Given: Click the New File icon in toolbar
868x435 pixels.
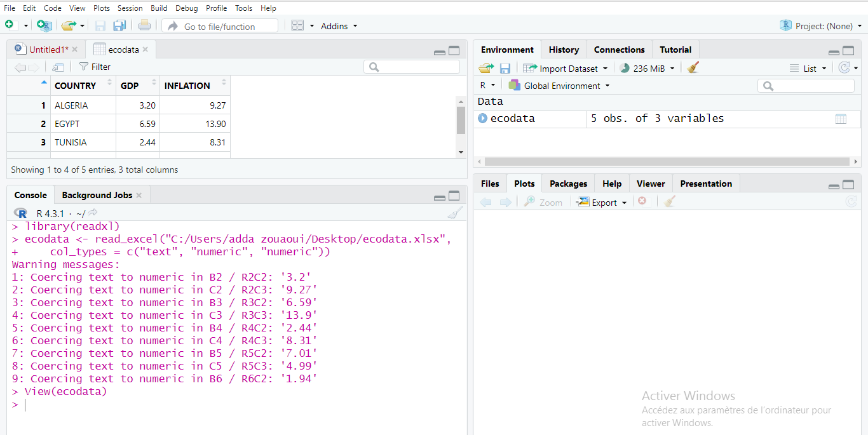Looking at the screenshot, I should (9, 25).
